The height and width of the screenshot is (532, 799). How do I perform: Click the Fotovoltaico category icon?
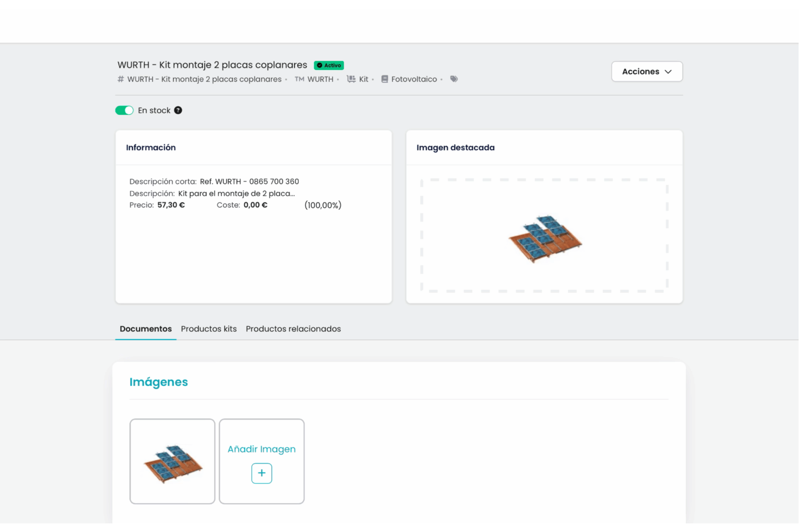point(385,79)
